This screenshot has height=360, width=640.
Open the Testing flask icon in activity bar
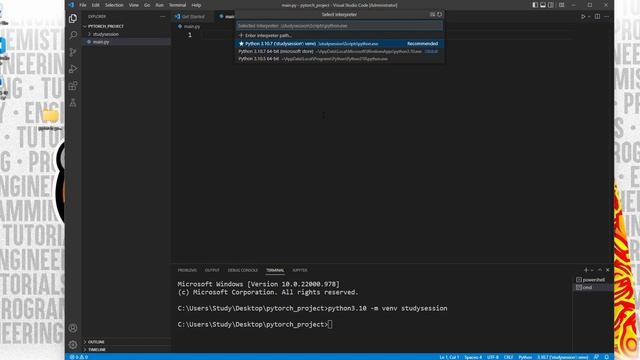coord(73,103)
